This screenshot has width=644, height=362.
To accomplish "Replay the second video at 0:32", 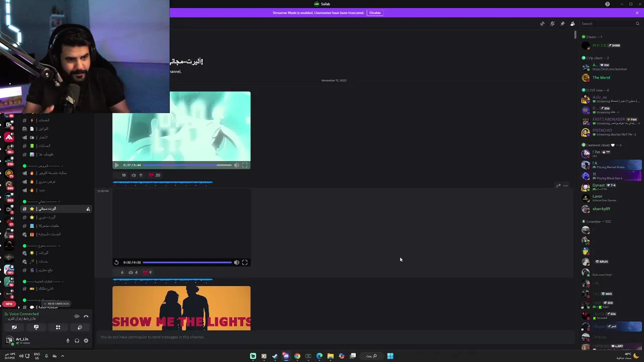I will (116, 262).
